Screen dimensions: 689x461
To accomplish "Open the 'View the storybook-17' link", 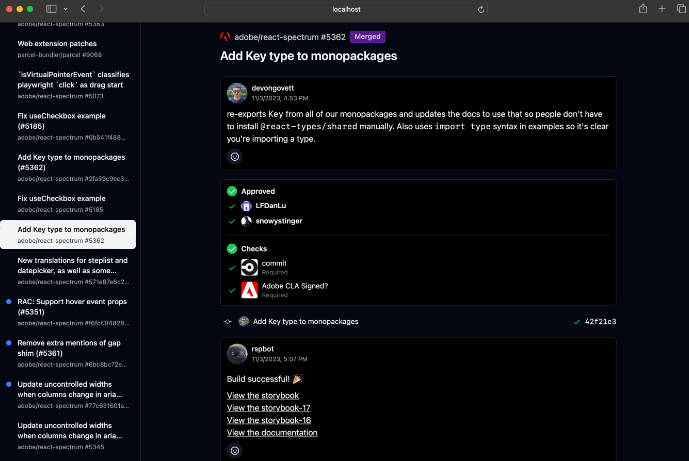I will 268,408.
